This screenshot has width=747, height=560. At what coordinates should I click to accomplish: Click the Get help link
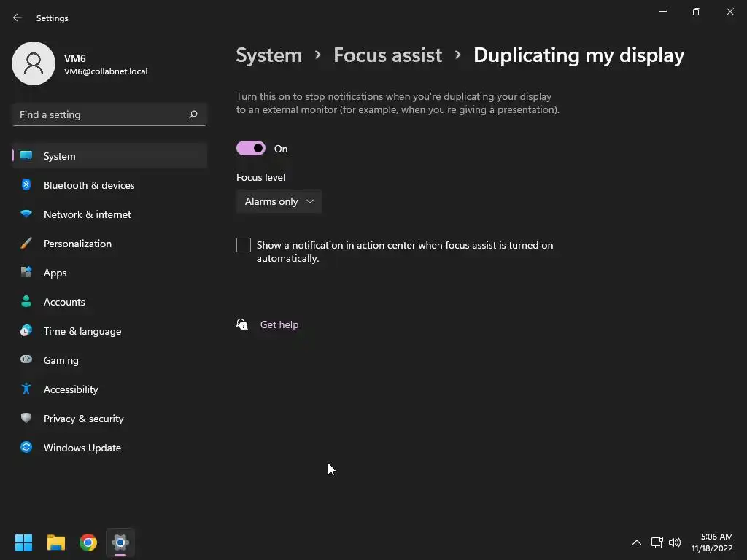(x=279, y=324)
